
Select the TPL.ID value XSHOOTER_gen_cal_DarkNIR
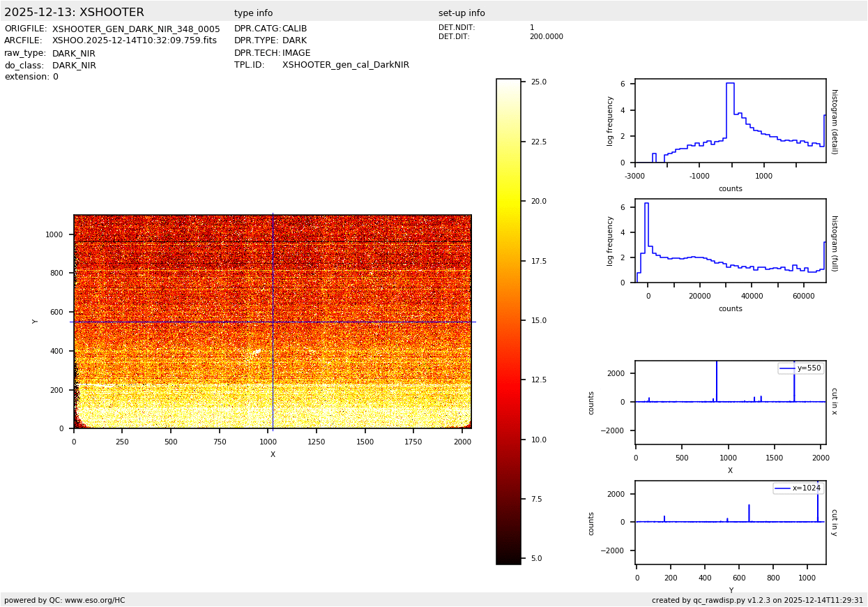345,65
